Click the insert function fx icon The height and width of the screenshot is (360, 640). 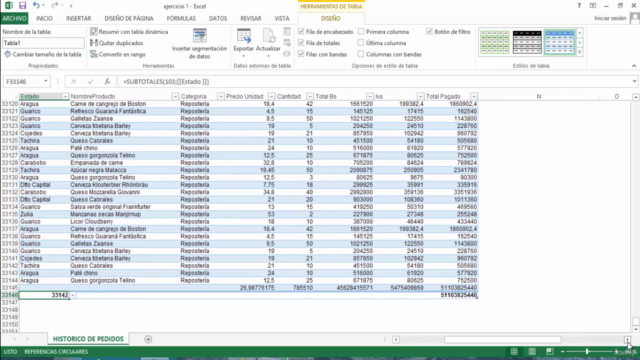[x=107, y=82]
